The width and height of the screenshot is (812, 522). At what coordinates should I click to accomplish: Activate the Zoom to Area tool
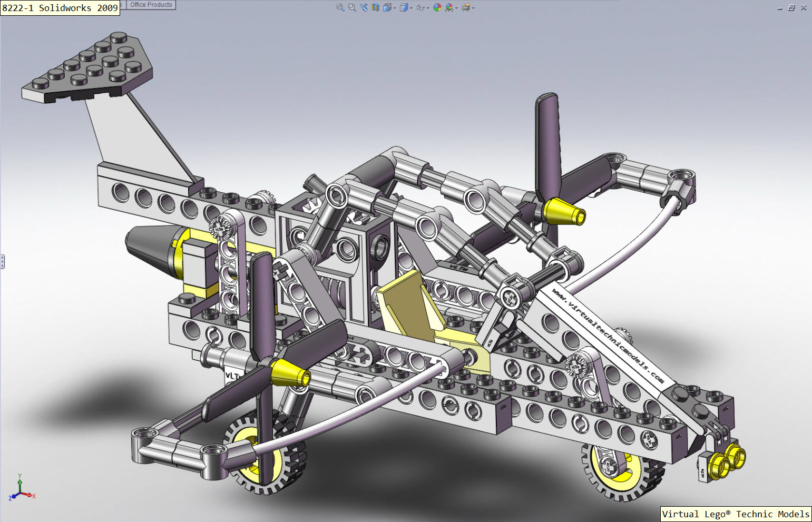[x=352, y=7]
